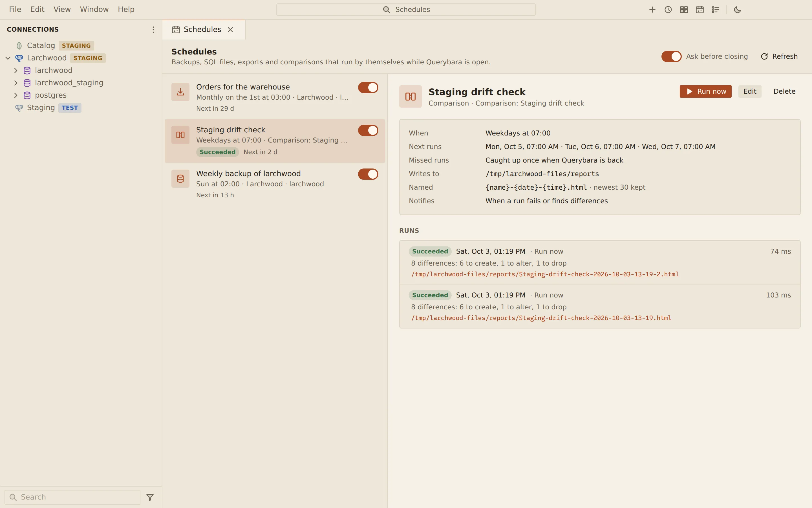Close the Schedules tab
Screen dimensions: 812x508
tap(231, 30)
